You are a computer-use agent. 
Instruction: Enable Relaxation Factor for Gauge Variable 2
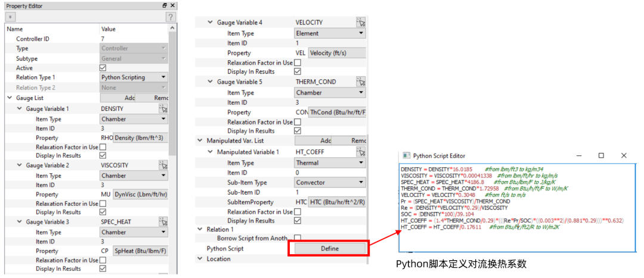pos(103,204)
